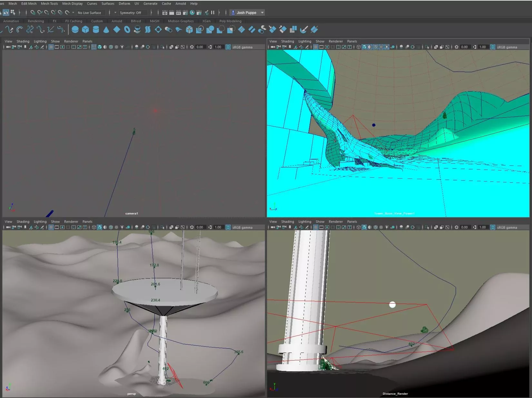The image size is (532, 398).
Task: Open Shading menu in Distance_Render viewport
Action: pos(287,222)
